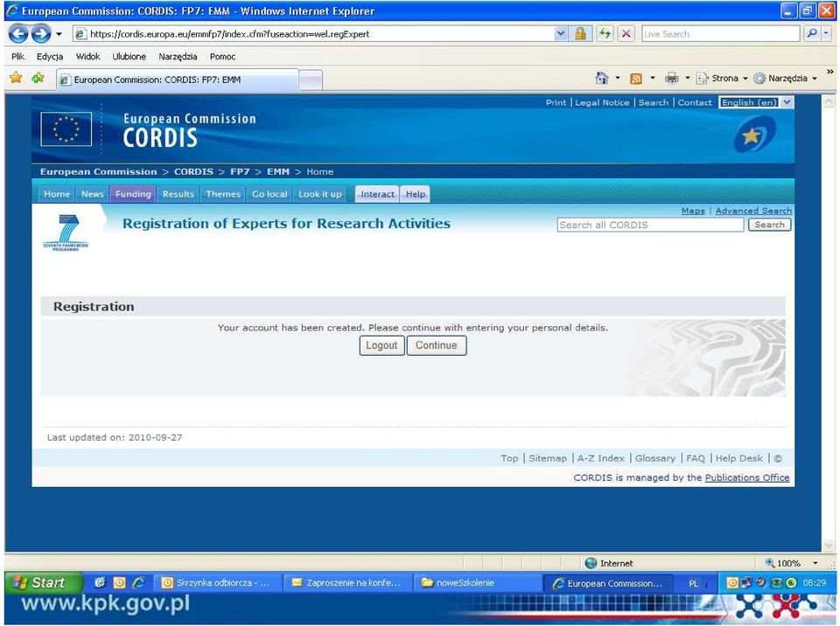Screen dimensions: 840x626
Task: Open the Windows Start menu
Action: tap(44, 582)
